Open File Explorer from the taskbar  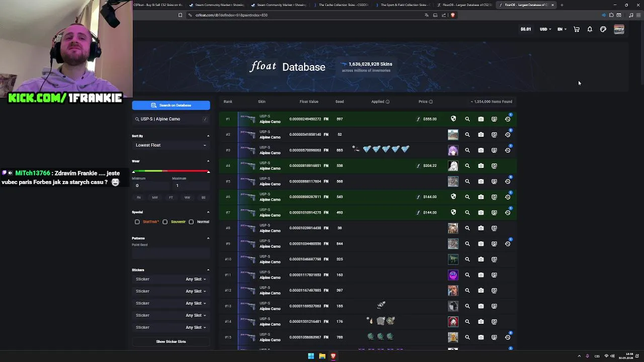pyautogui.click(x=322, y=356)
